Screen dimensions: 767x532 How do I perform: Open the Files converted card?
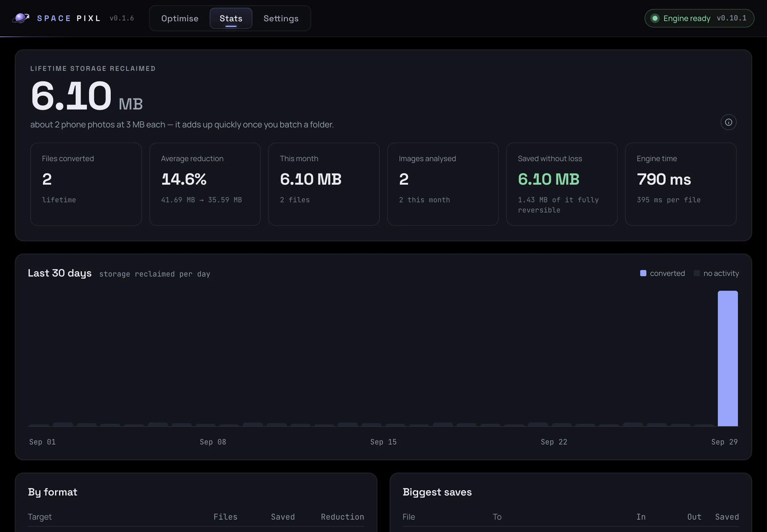pos(86,184)
